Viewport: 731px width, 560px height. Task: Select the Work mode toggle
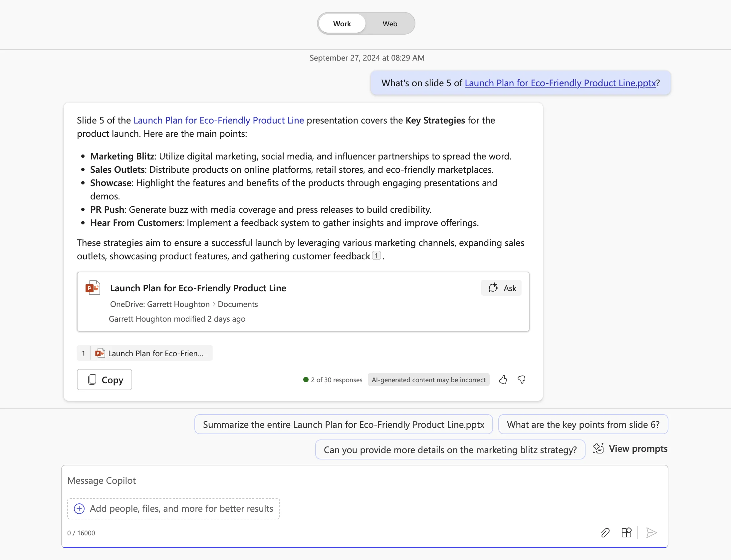342,24
